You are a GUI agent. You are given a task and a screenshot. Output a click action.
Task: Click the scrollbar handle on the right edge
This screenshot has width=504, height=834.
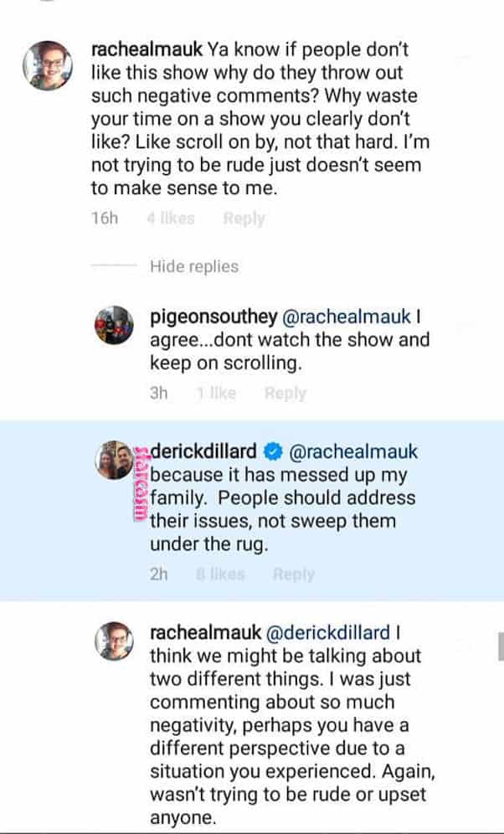[x=500, y=646]
